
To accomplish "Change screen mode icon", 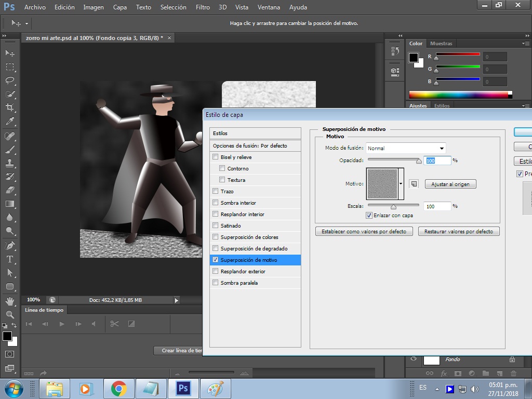I will click(10, 368).
